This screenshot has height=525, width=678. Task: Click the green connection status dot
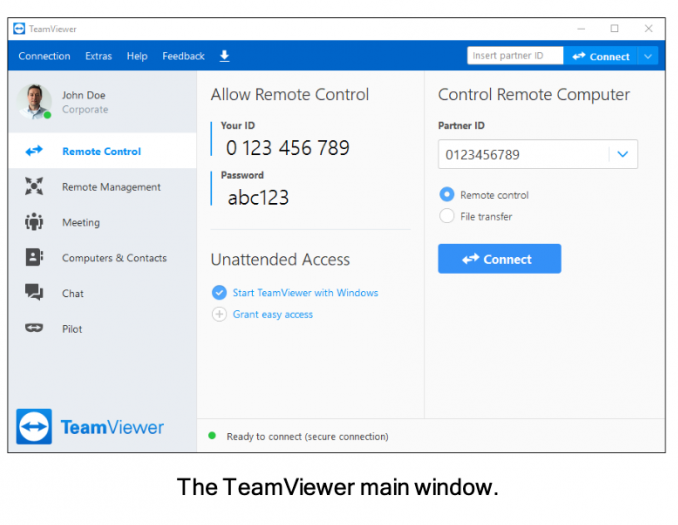click(212, 435)
